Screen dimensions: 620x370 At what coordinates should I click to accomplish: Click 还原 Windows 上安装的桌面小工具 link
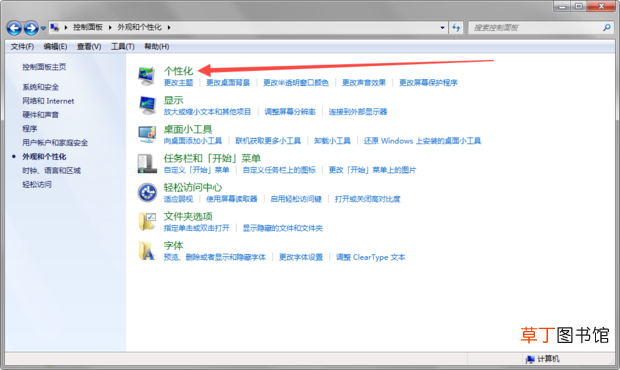tap(422, 141)
